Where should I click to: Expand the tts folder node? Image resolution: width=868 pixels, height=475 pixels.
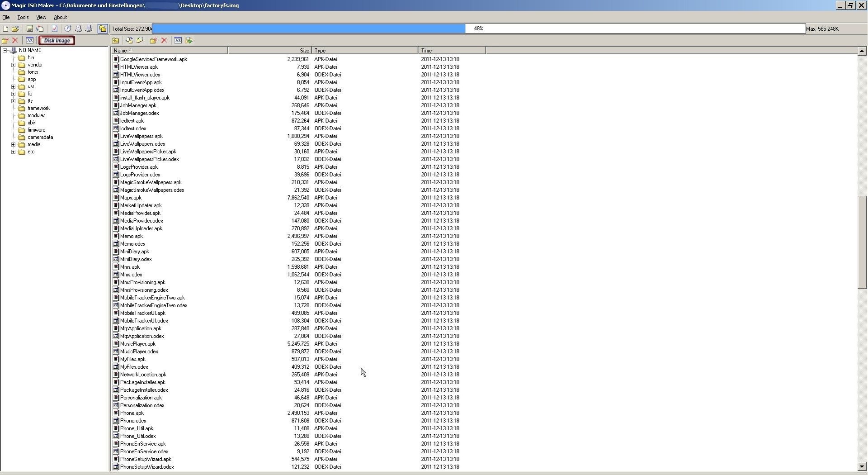(13, 101)
